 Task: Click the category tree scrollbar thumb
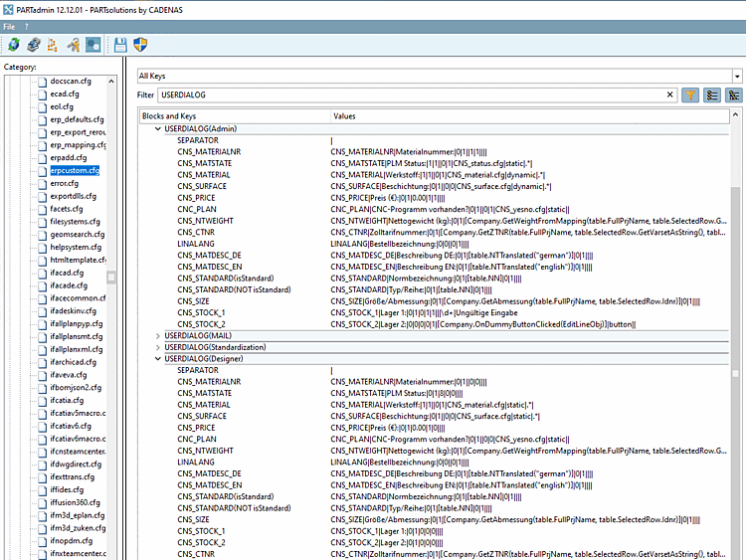point(111,277)
